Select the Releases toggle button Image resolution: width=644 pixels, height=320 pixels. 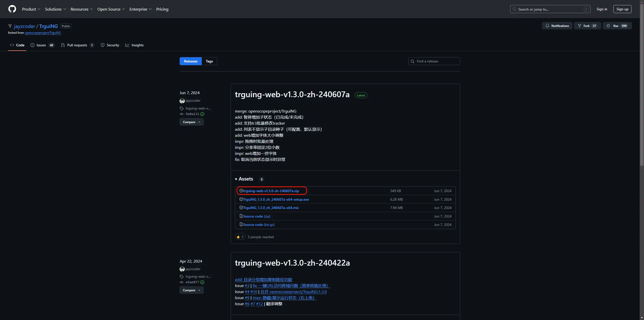click(x=191, y=61)
